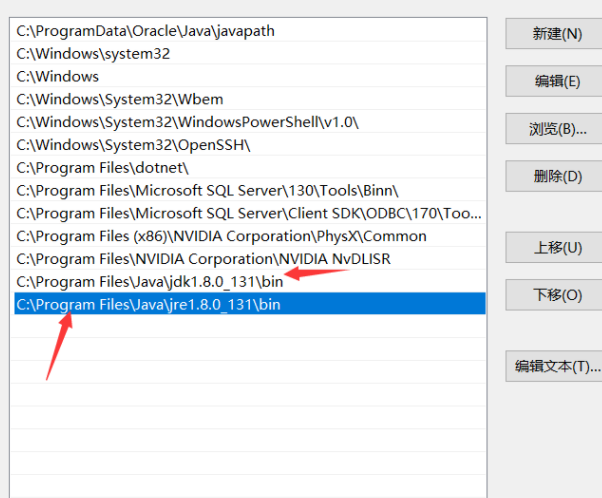Select the C:\Windows\System32\Wbem entry
This screenshot has height=498, width=602.
pos(250,99)
